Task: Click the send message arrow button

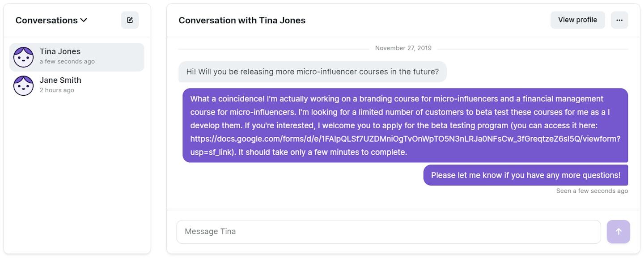Action: [619, 232]
